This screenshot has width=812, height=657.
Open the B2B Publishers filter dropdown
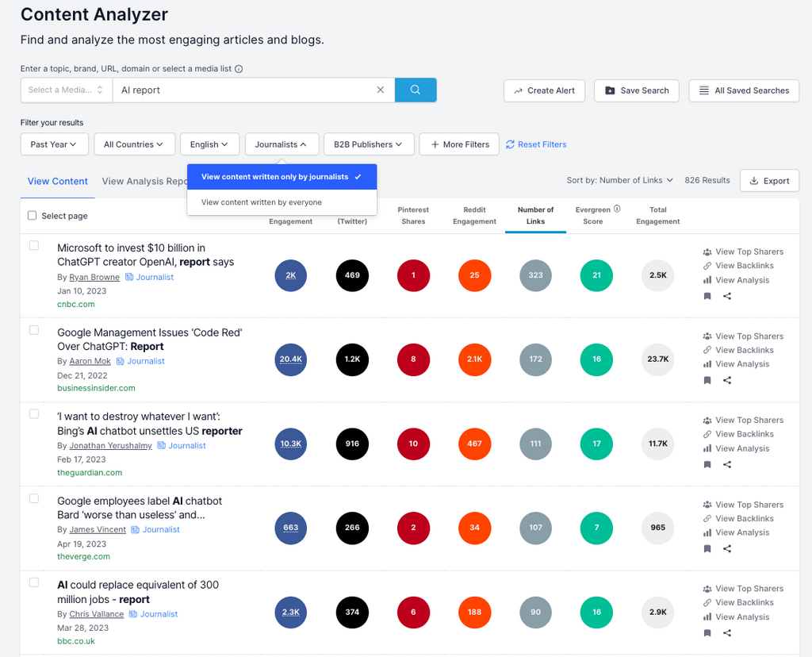[x=369, y=144]
